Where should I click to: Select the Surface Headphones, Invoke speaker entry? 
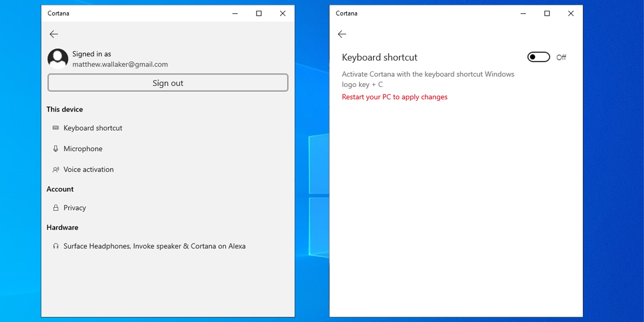click(x=155, y=246)
